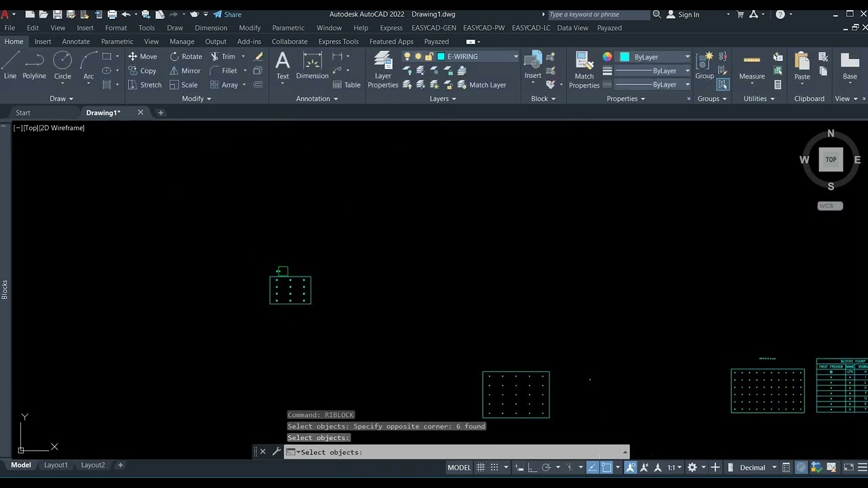
Task: Click the object color wheel swatch
Action: 607,57
